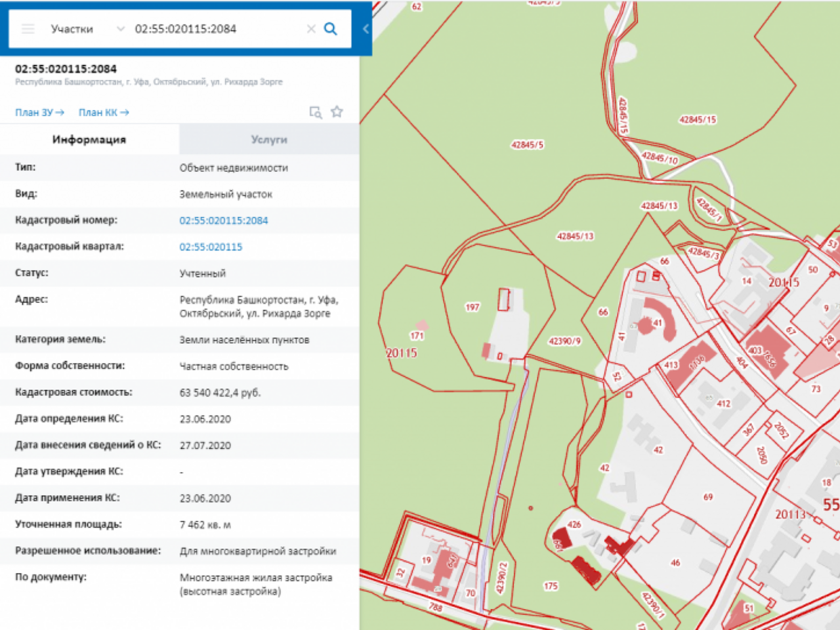The height and width of the screenshot is (630, 840).
Task: Click the magnifier search icon
Action: [331, 29]
